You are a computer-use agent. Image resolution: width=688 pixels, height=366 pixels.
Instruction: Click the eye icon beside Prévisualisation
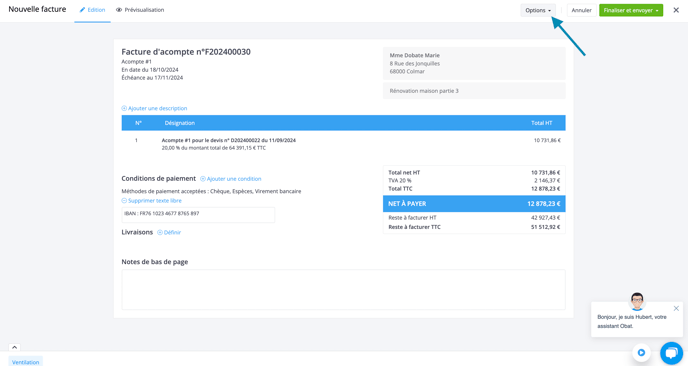tap(119, 10)
